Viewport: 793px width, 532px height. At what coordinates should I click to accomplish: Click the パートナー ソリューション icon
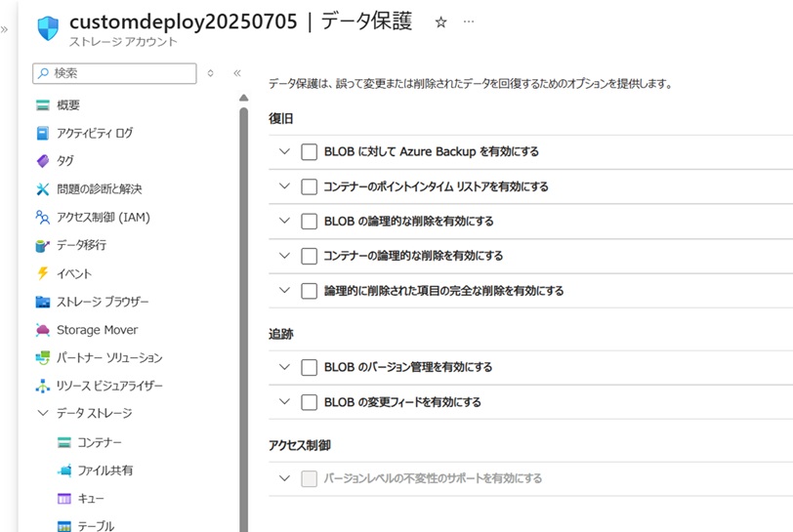tap(43, 357)
